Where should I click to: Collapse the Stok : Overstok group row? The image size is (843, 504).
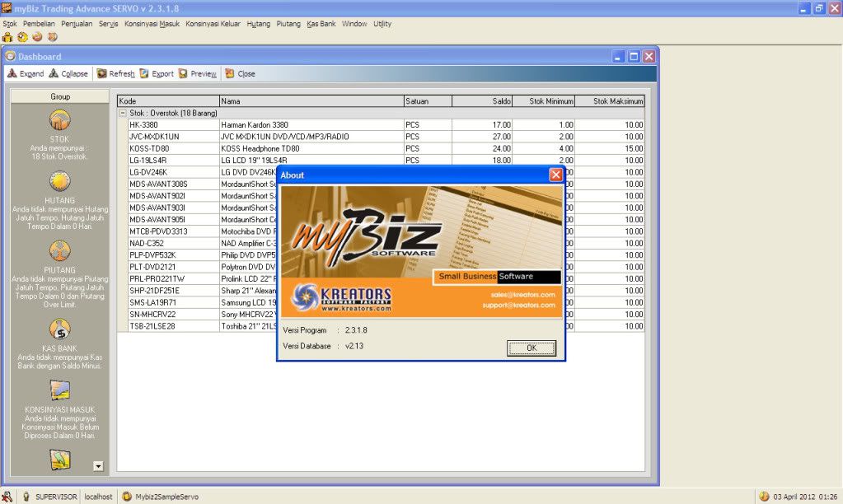click(x=123, y=114)
